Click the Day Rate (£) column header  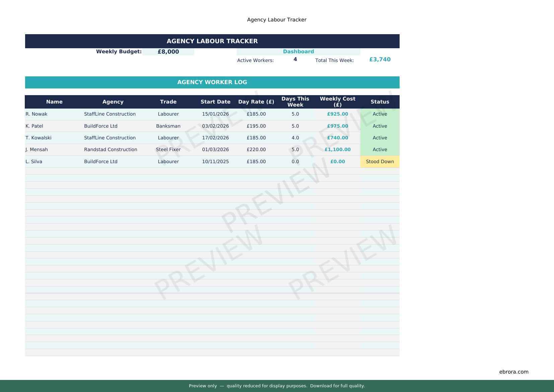pyautogui.click(x=256, y=102)
